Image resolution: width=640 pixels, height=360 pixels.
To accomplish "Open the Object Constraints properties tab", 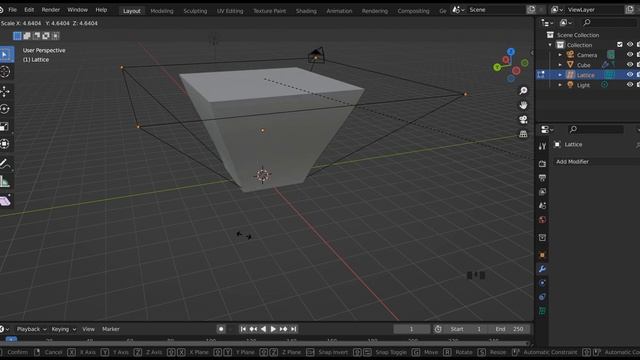I will 542,297.
